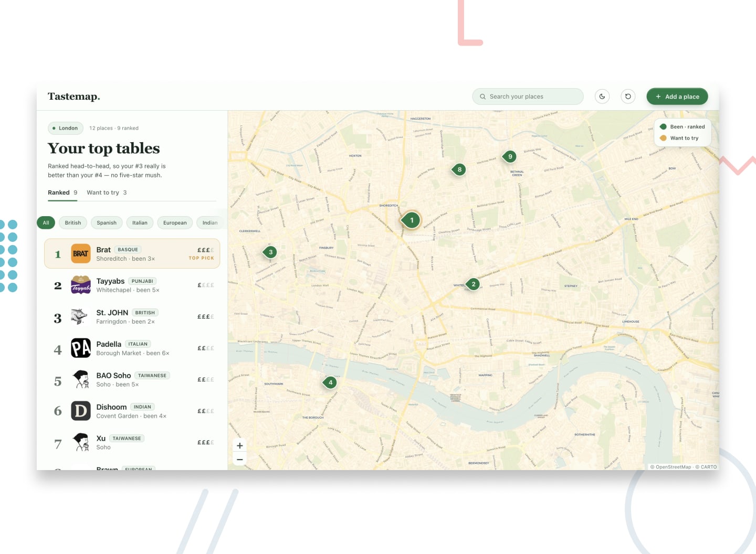
Task: Filter list by British cuisine
Action: click(73, 223)
